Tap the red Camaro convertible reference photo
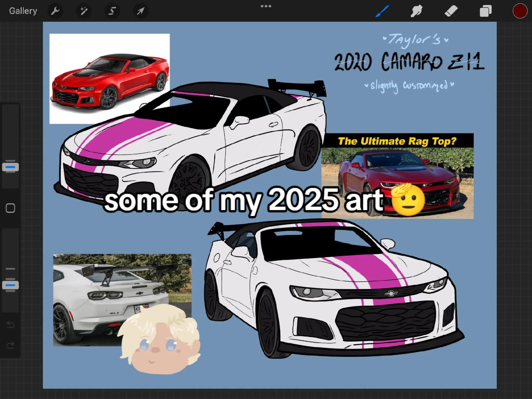 [x=110, y=79]
